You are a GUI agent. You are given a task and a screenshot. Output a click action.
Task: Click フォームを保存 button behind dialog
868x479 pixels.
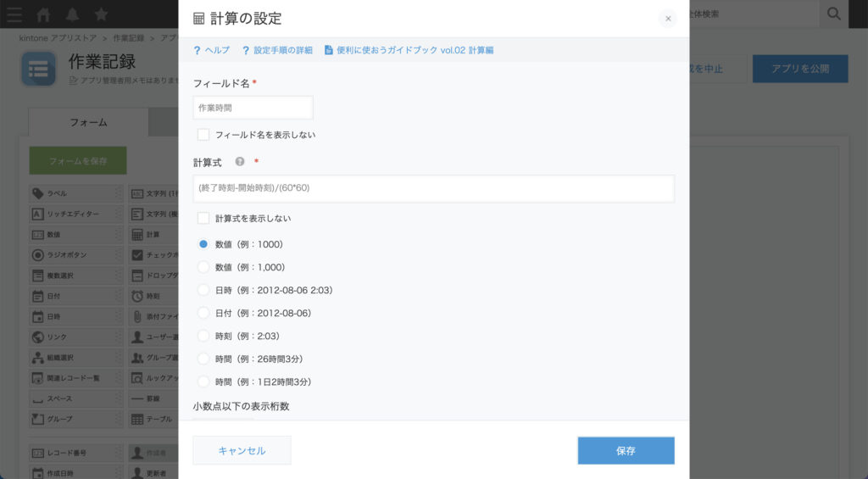pyautogui.click(x=78, y=160)
